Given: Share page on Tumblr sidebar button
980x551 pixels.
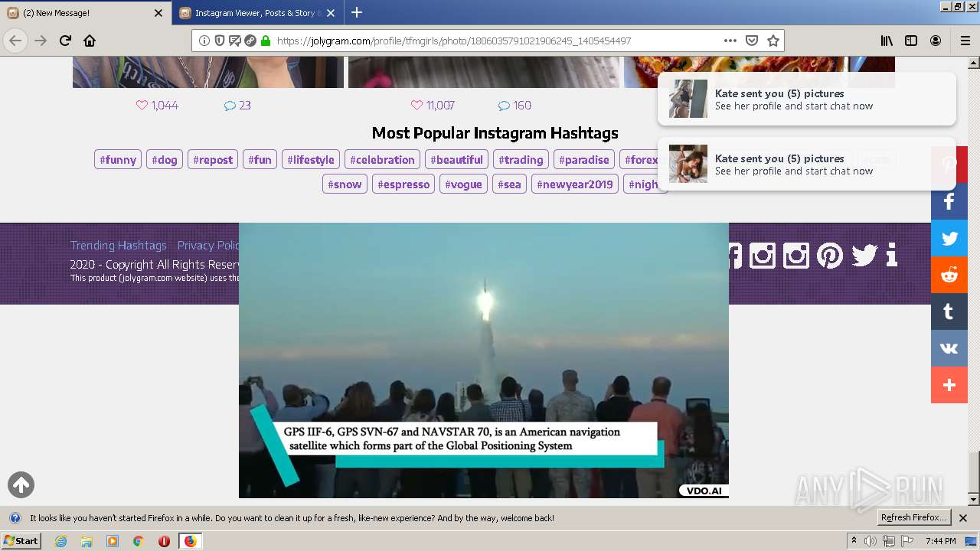Looking at the screenshot, I should point(949,311).
